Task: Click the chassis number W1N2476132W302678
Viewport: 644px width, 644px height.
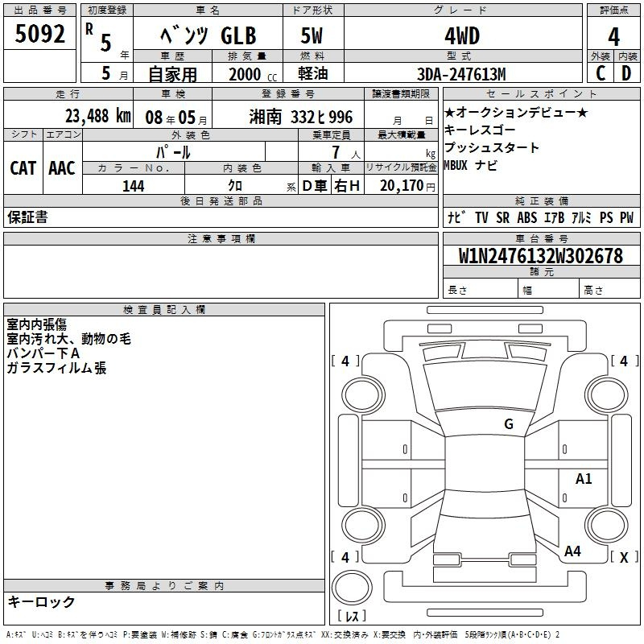Action: pos(540,256)
